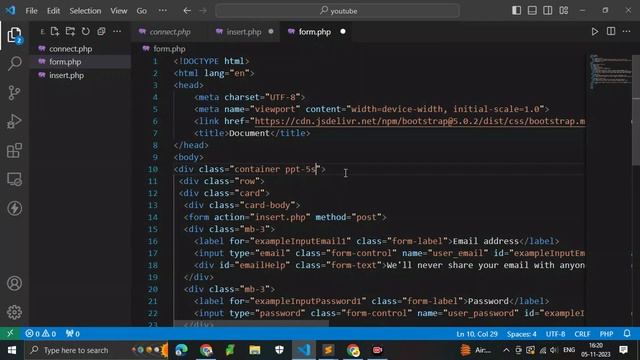Click the code minimap preview
Viewport: 640px width, 360px height.
pyautogui.click(x=610, y=71)
